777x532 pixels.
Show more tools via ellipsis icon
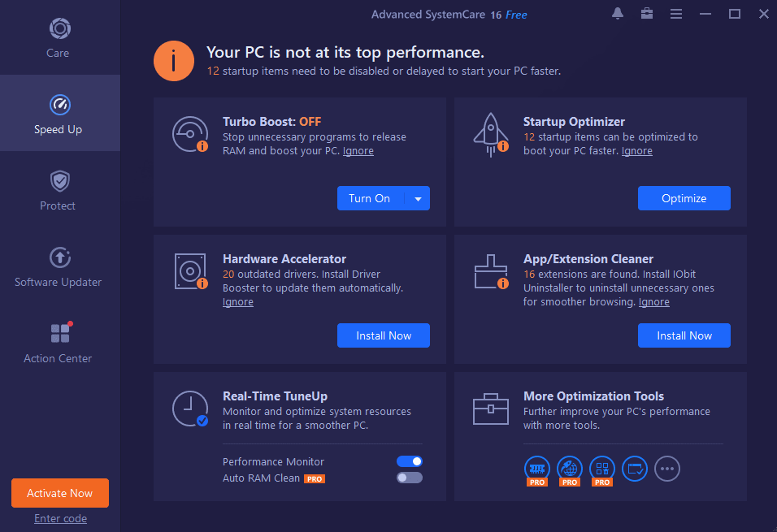pyautogui.click(x=667, y=469)
